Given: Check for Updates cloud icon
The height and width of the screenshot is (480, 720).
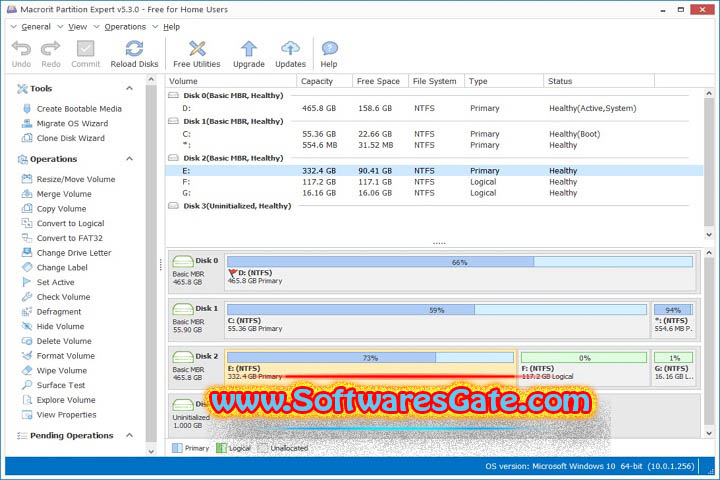Looking at the screenshot, I should (290, 48).
